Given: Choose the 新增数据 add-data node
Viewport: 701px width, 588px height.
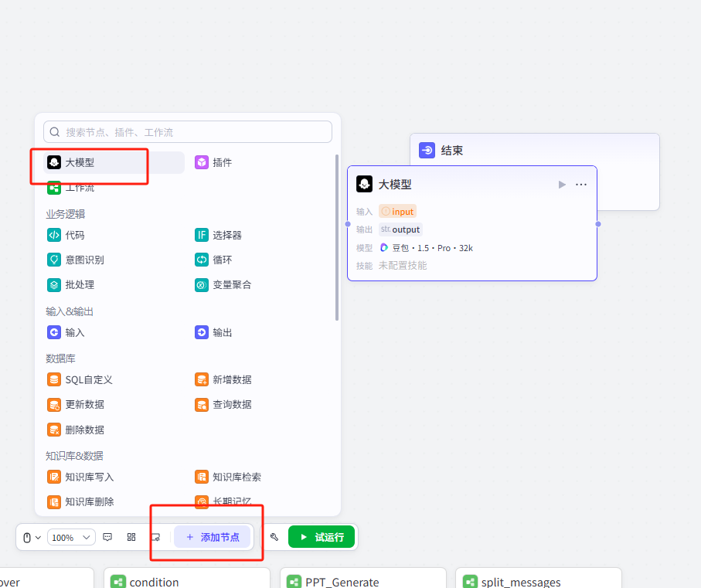Looking at the screenshot, I should (x=223, y=380).
